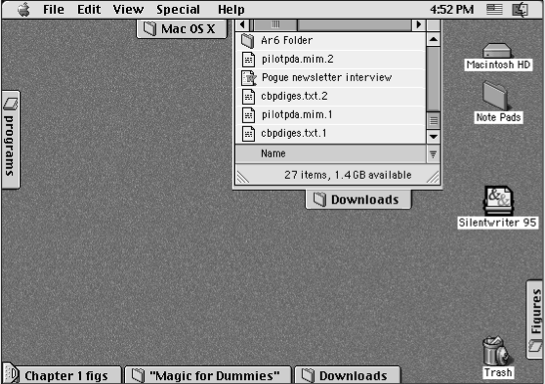This screenshot has height=384, width=545.
Task: Select the pilotpda.mim.2 file icon
Action: pyautogui.click(x=248, y=59)
